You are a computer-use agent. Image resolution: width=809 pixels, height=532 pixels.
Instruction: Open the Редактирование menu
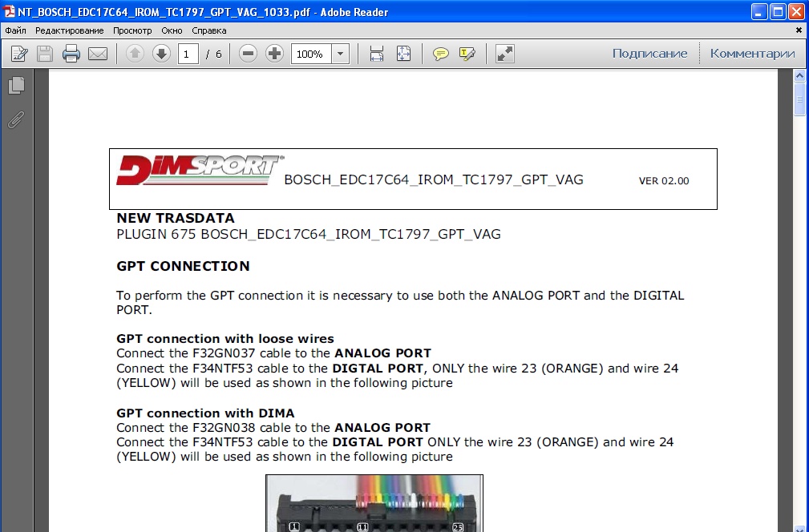pos(70,30)
